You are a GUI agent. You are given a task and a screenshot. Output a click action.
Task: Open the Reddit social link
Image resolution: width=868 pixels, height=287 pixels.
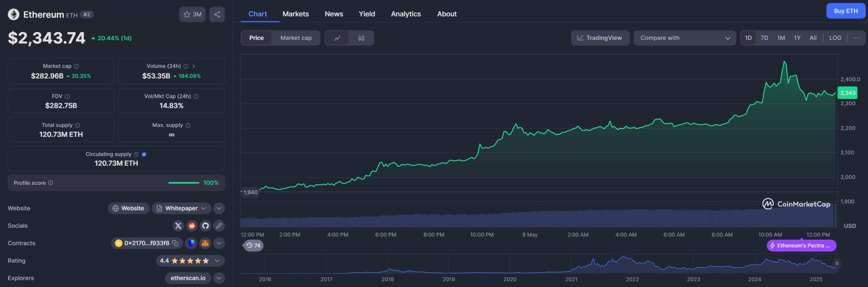tap(192, 226)
